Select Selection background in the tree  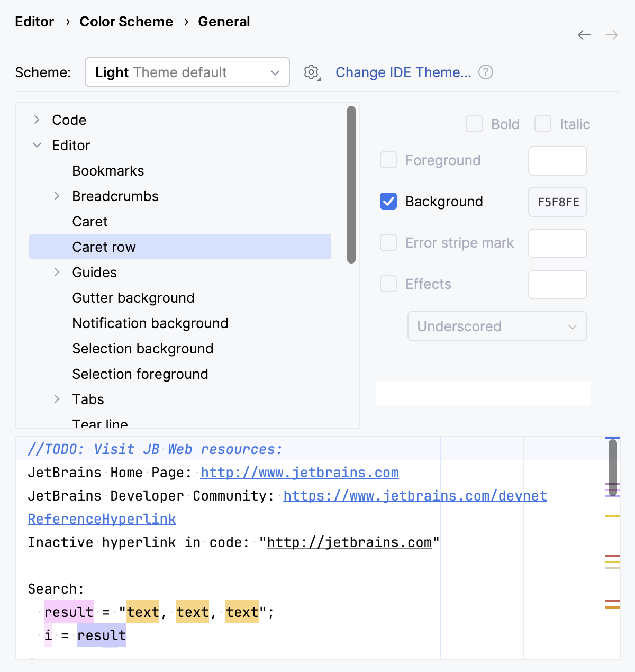142,348
